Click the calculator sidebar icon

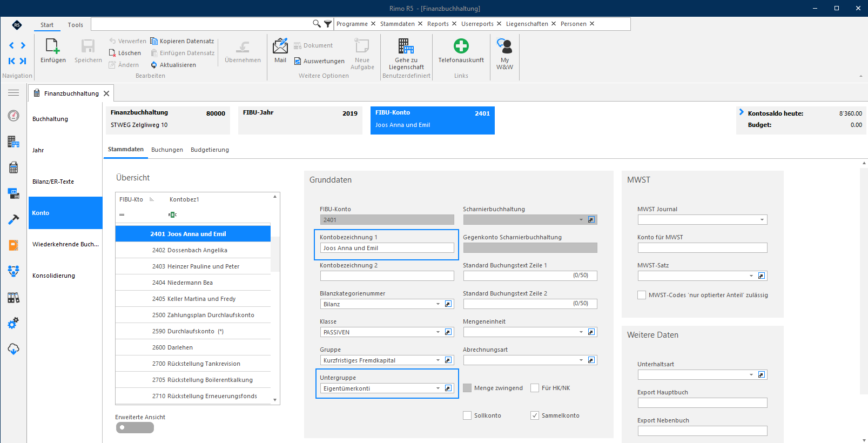[14, 167]
